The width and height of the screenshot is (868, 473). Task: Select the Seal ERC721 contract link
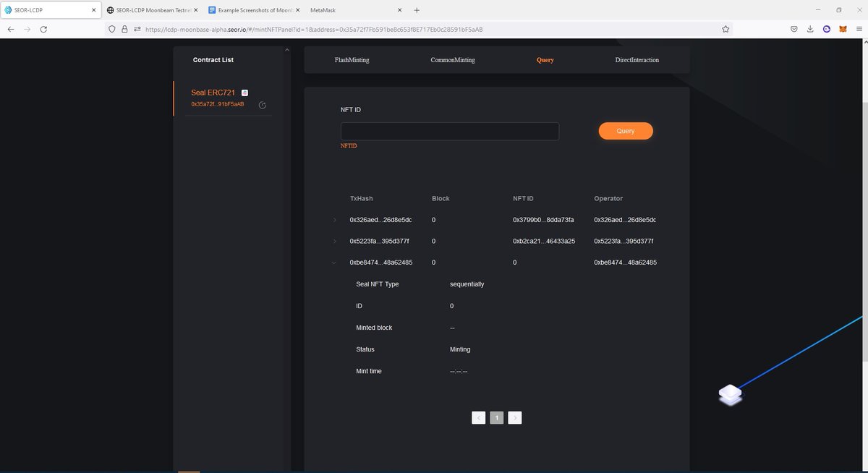tap(212, 93)
